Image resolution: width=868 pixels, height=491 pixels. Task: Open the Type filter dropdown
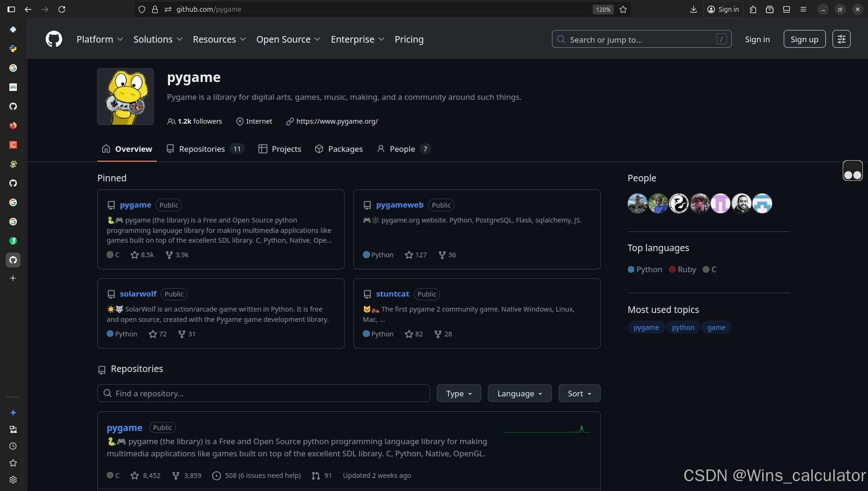458,393
